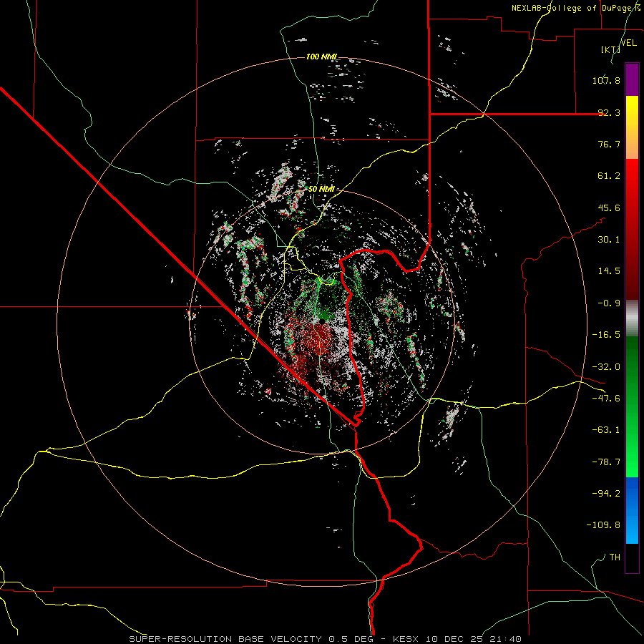Viewport: 644px width, 644px height.
Task: Click the 10 DEC 25 21:40 timestamp
Action: 474,639
